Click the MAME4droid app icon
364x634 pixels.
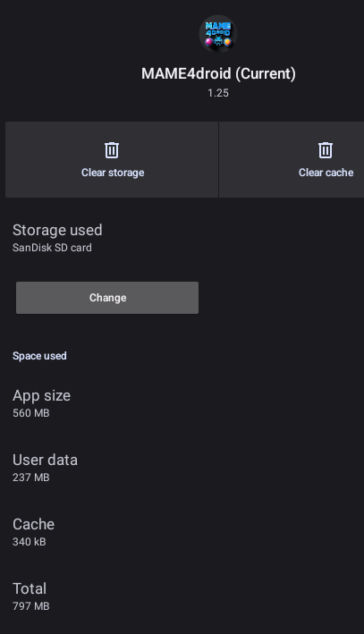(217, 34)
